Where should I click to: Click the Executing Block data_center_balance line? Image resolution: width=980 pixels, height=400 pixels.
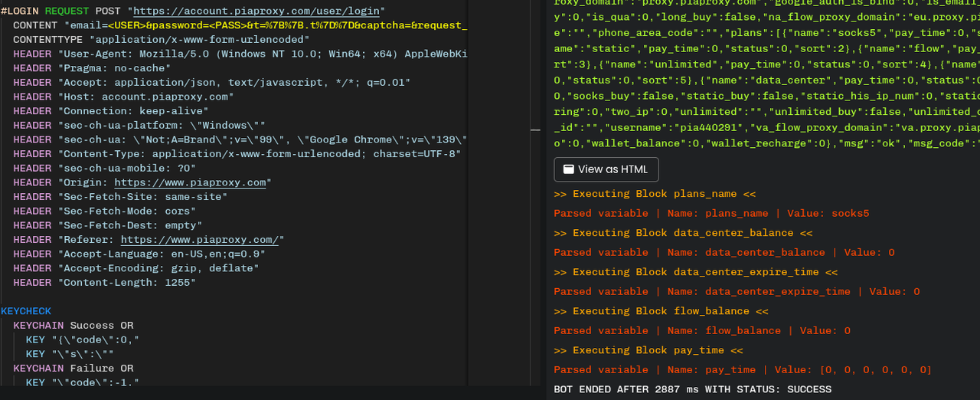tap(683, 233)
